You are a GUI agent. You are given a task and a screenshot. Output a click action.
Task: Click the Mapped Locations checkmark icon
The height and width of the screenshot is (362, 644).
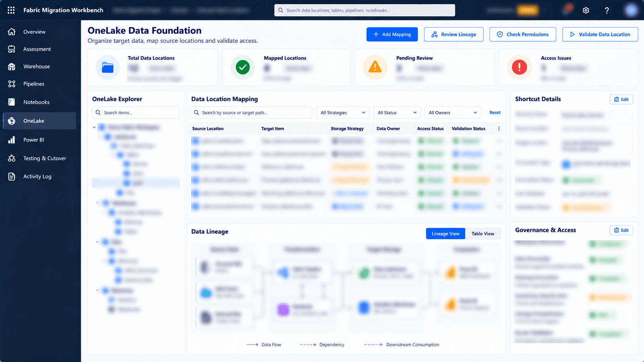[x=243, y=67]
